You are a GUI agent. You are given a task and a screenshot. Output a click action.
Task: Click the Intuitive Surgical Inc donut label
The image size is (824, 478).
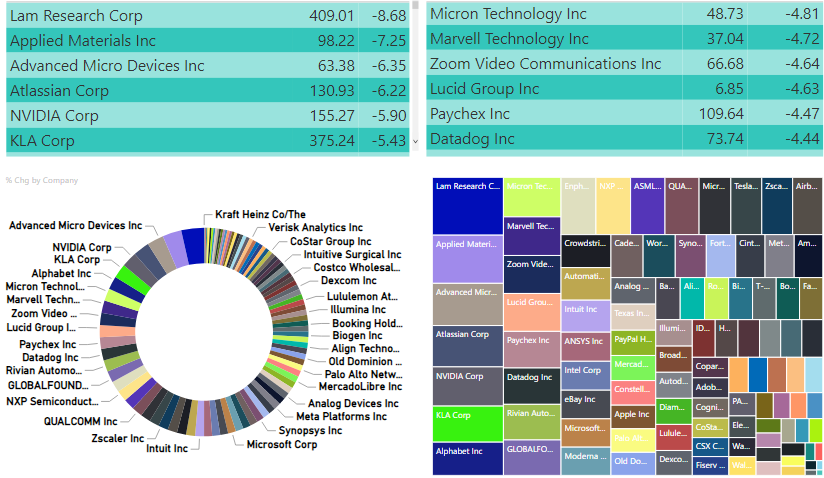(x=352, y=254)
